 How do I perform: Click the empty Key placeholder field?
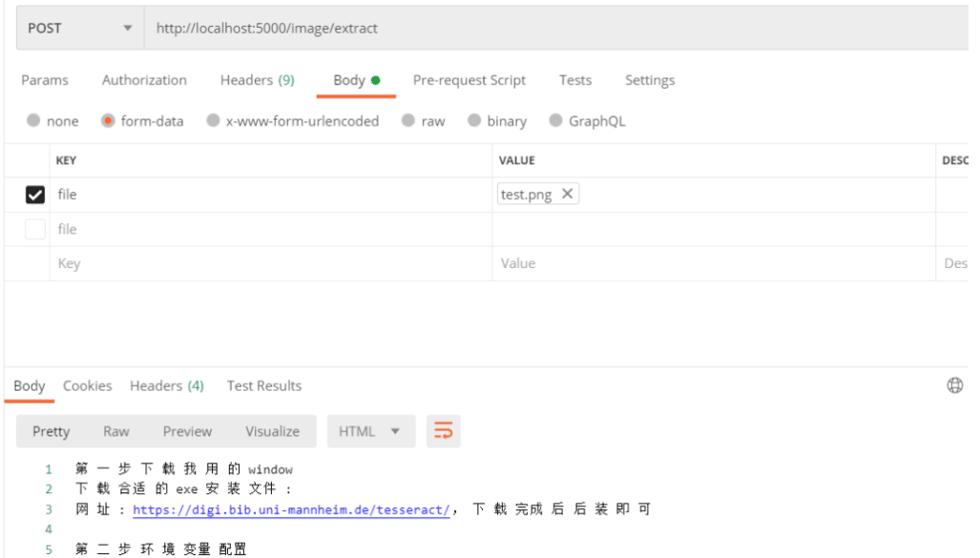pos(271,263)
